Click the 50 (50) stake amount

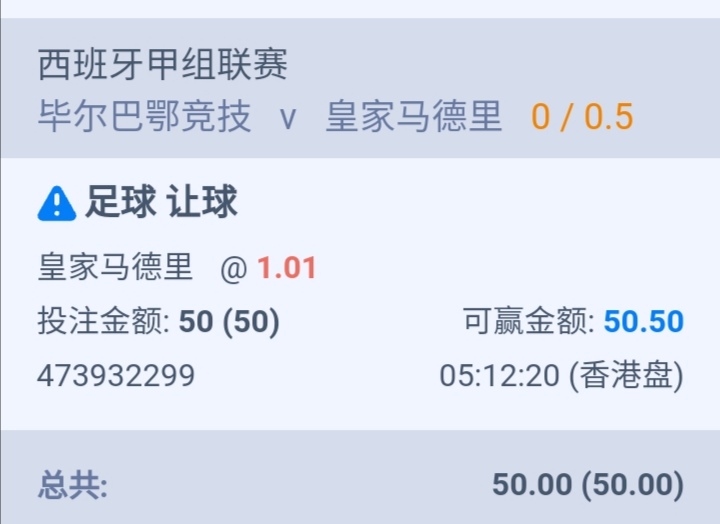(229, 322)
